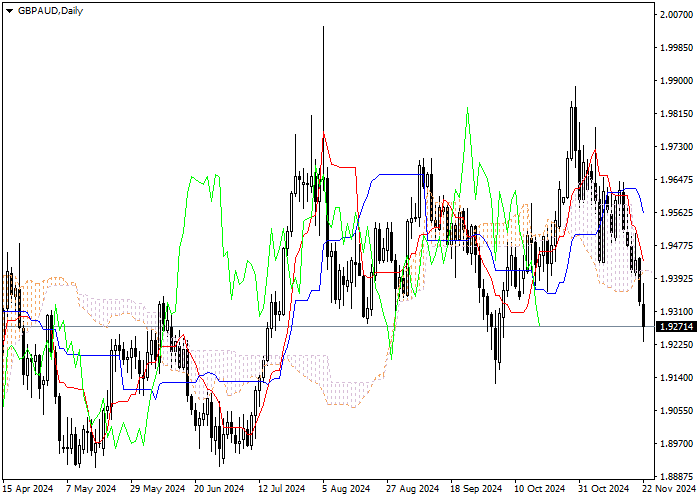Click the 27 Aug 2024 date label
700x500 pixels.
(x=413, y=489)
